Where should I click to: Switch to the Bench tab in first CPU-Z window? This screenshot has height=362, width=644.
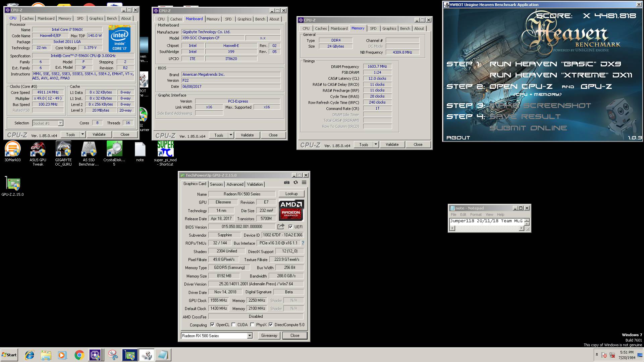tap(112, 18)
